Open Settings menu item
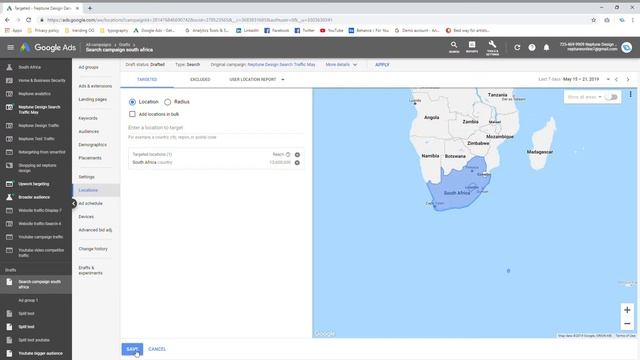This screenshot has height=360, width=640. pyautogui.click(x=87, y=177)
